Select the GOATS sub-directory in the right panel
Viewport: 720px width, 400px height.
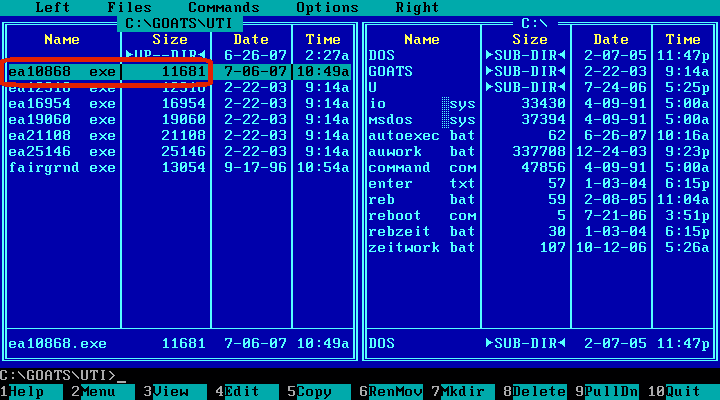(x=539, y=72)
